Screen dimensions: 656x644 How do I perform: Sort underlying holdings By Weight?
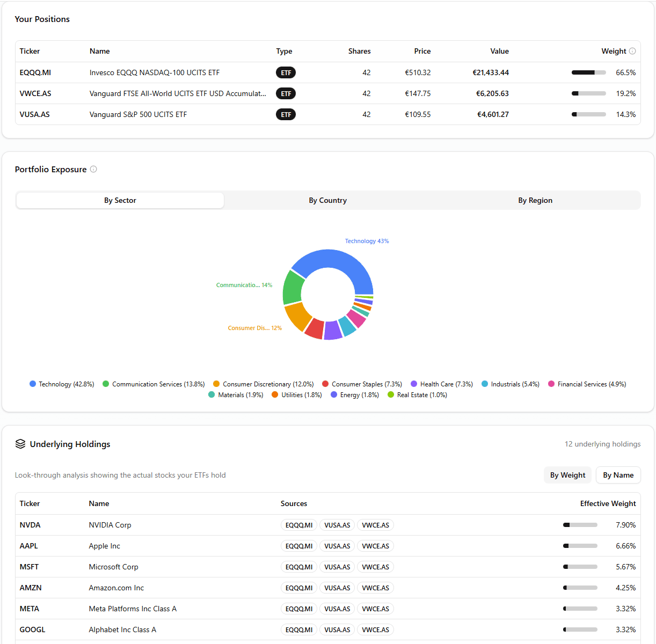coord(567,475)
